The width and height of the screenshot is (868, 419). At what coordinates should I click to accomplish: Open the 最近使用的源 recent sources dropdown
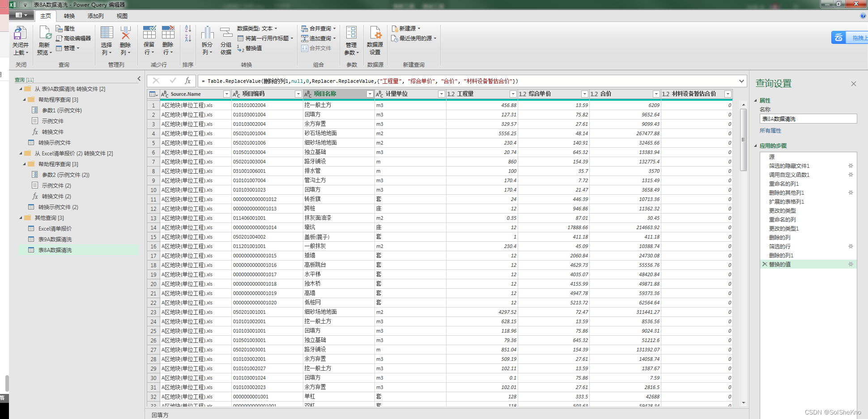(413, 38)
